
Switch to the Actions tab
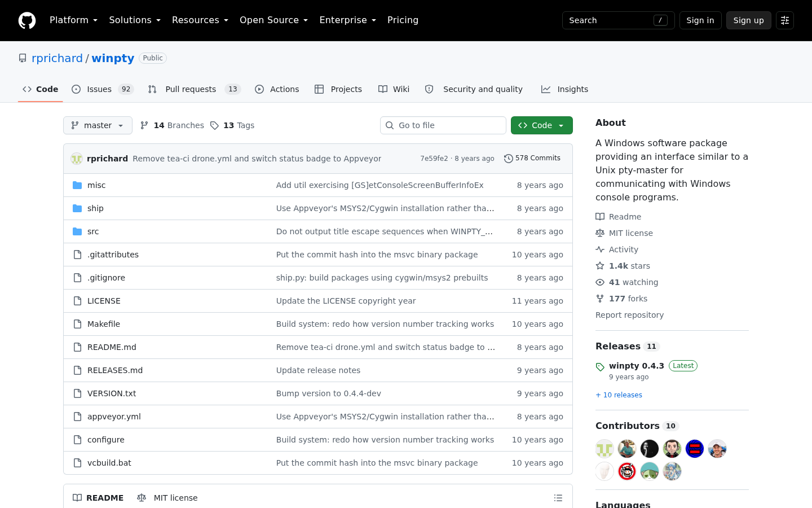click(277, 89)
